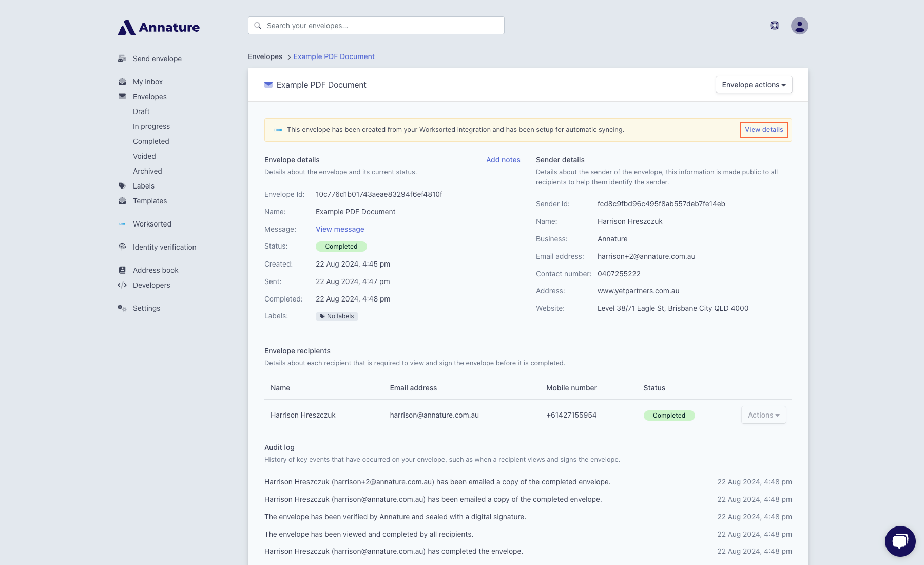The image size is (924, 565).
Task: Show Draft envelopes
Action: (141, 111)
